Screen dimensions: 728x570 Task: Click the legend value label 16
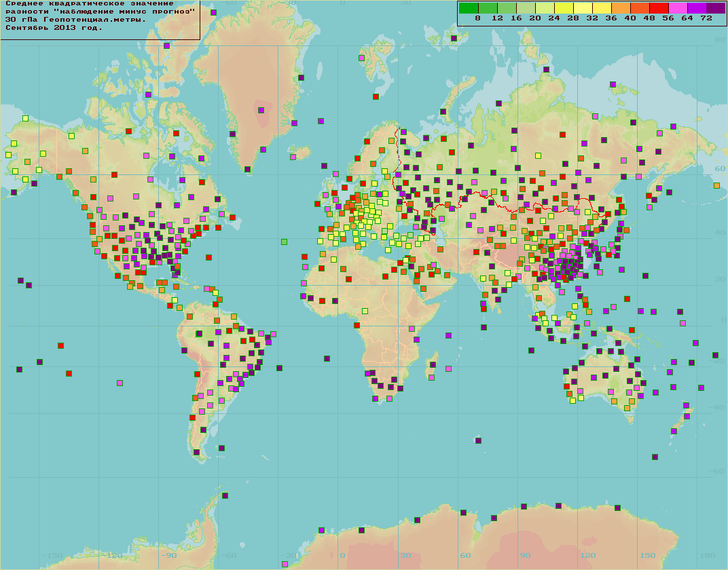(516, 18)
